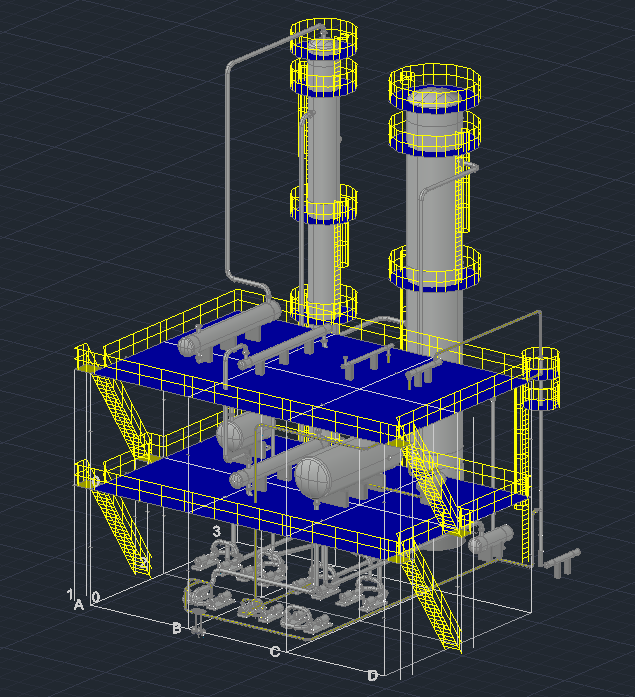The width and height of the screenshot is (635, 697).
Task: Pick the large heat exchanger on upper deck
Action: click(x=229, y=329)
